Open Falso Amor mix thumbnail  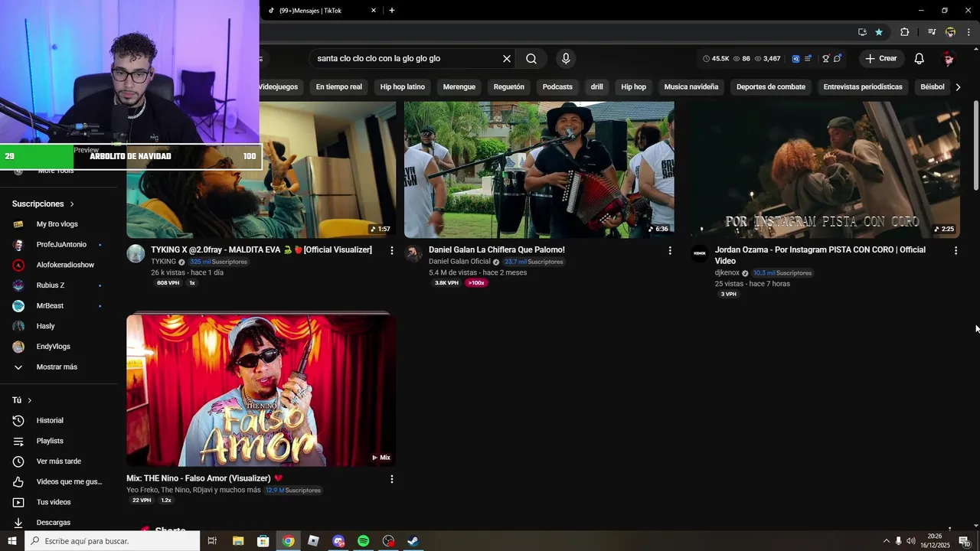click(x=261, y=390)
